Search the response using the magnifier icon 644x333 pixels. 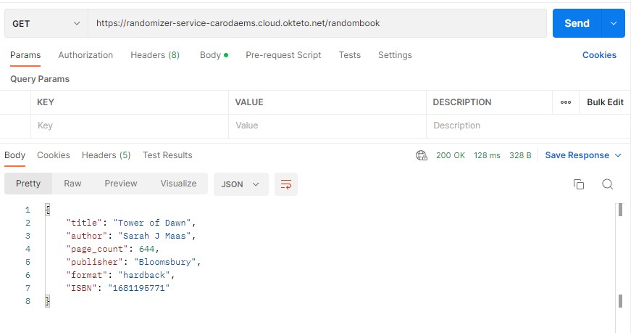[608, 184]
